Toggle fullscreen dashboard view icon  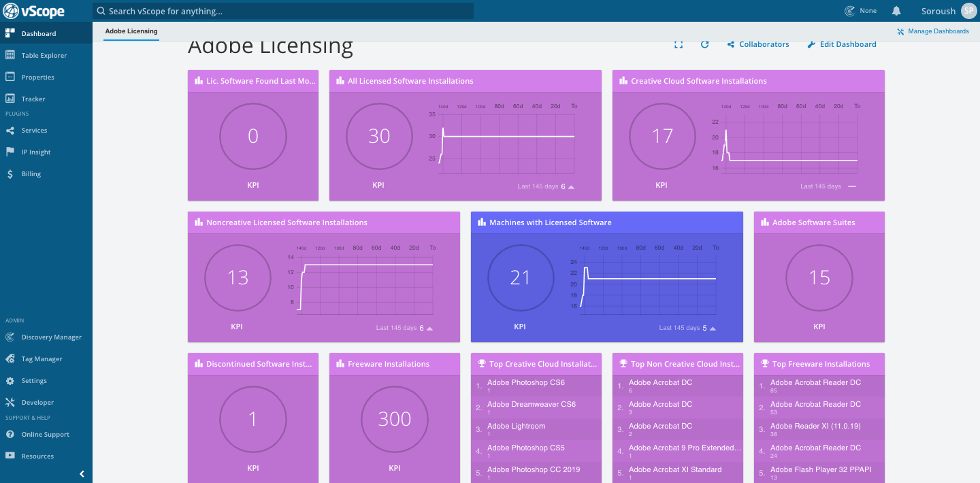[x=679, y=44]
